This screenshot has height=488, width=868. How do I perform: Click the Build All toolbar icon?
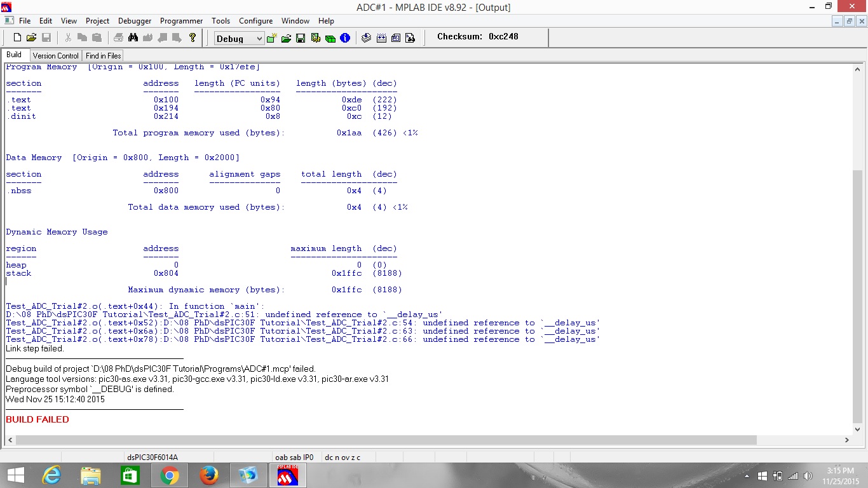(x=381, y=38)
